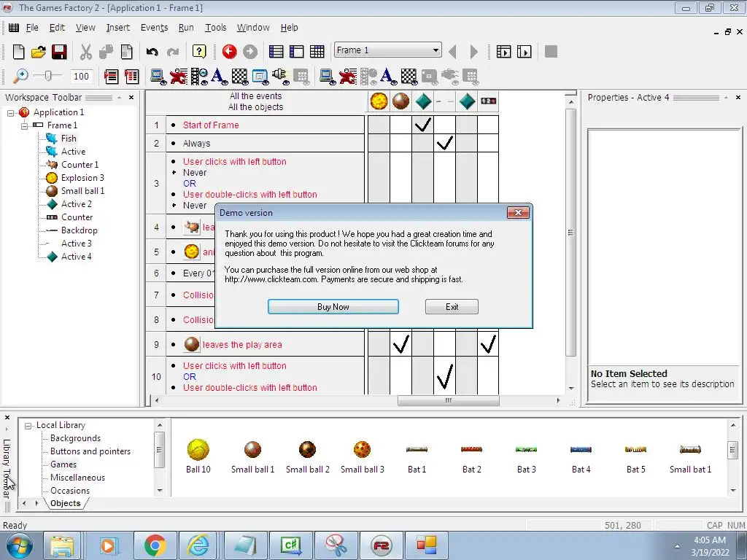Image resolution: width=747 pixels, height=560 pixels.
Task: Click the Exit button in dialog
Action: click(x=452, y=307)
